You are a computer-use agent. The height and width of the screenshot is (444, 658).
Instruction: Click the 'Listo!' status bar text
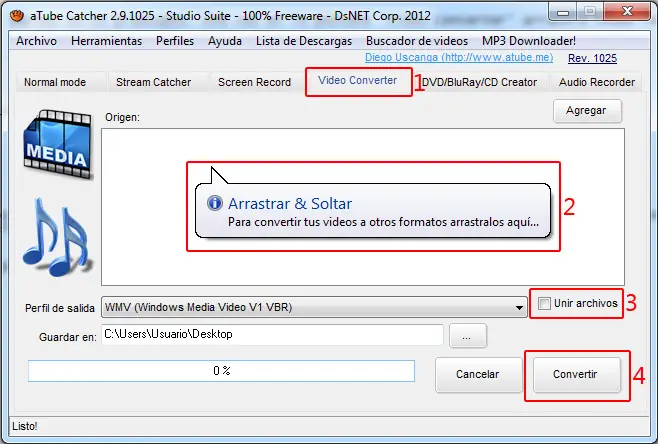coord(25,426)
